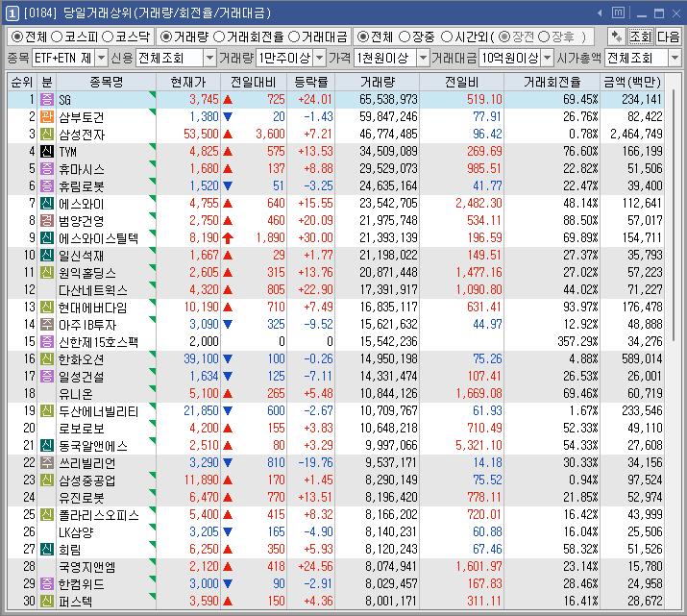
Task: Click the 경 badge icon in 범양건영 row
Action: 47,220
